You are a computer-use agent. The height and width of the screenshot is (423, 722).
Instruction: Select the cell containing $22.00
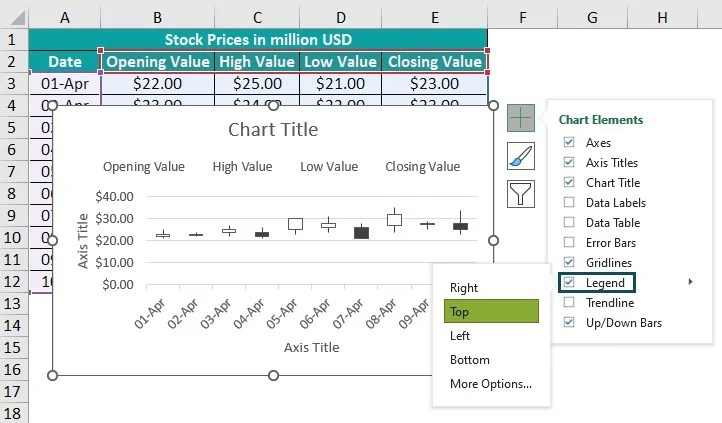157,83
